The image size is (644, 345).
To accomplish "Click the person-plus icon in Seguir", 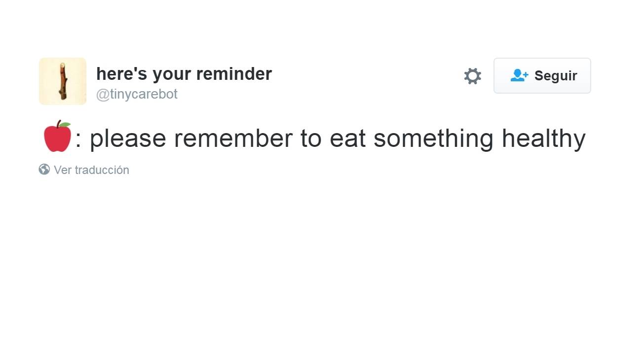I will click(519, 75).
